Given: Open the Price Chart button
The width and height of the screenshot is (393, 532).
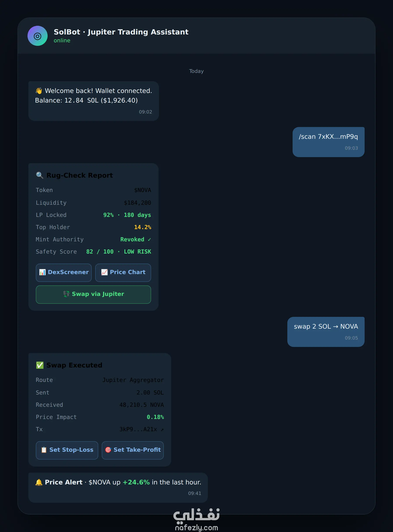Looking at the screenshot, I should click(x=123, y=273).
